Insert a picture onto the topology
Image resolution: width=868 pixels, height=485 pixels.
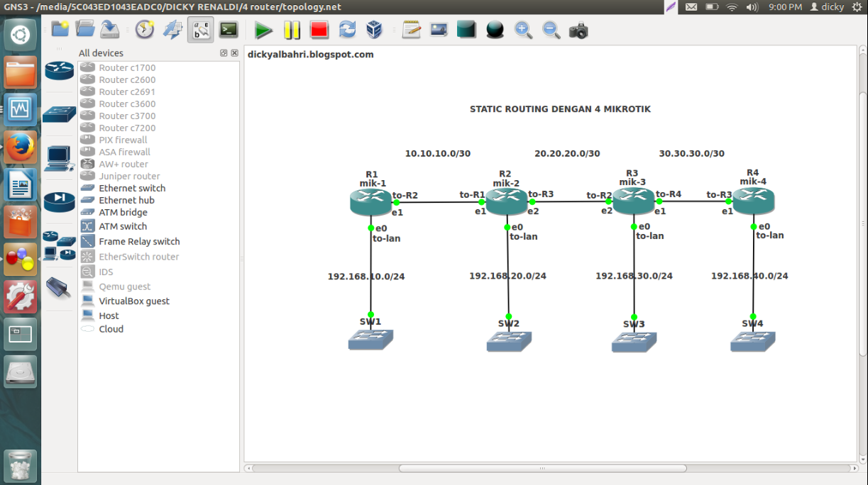coord(438,30)
